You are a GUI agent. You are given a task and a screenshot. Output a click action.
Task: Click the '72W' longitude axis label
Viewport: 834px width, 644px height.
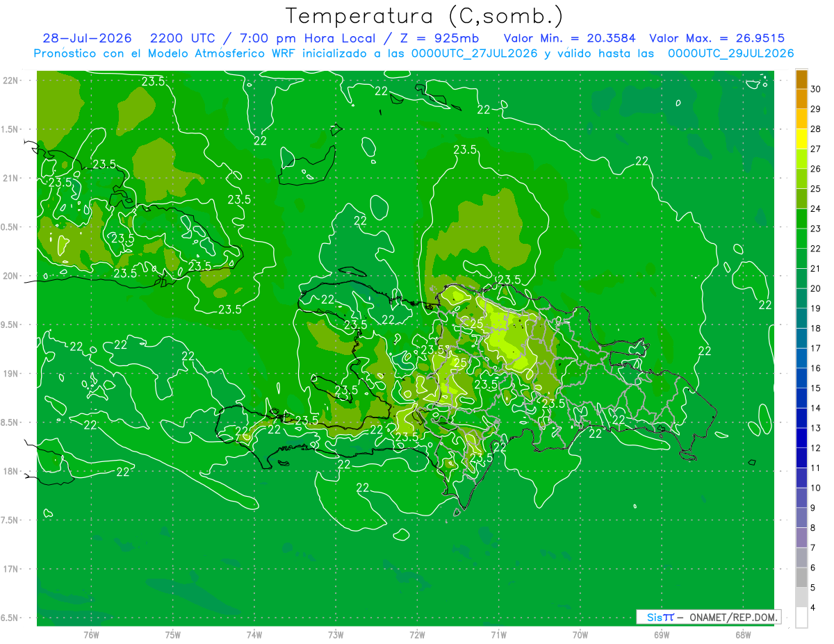tap(417, 635)
